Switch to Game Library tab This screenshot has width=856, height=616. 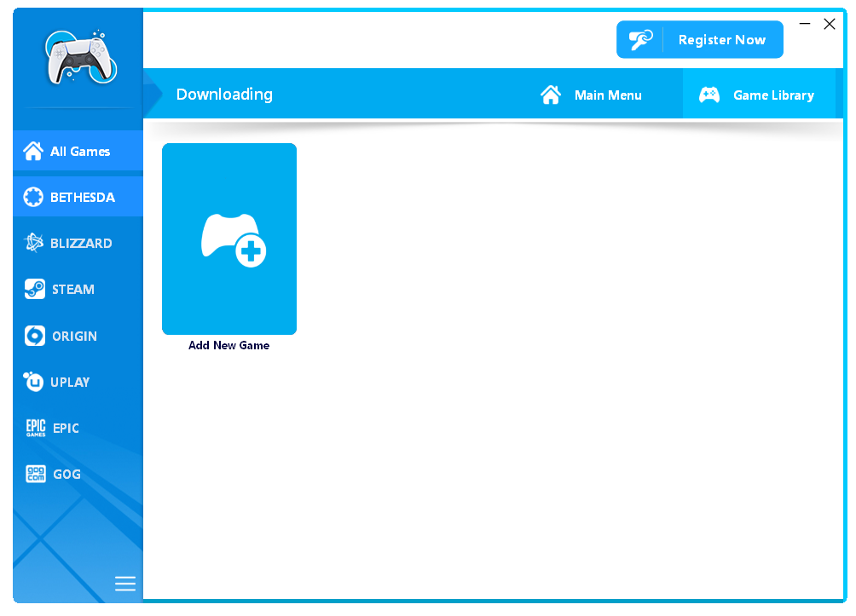(760, 95)
